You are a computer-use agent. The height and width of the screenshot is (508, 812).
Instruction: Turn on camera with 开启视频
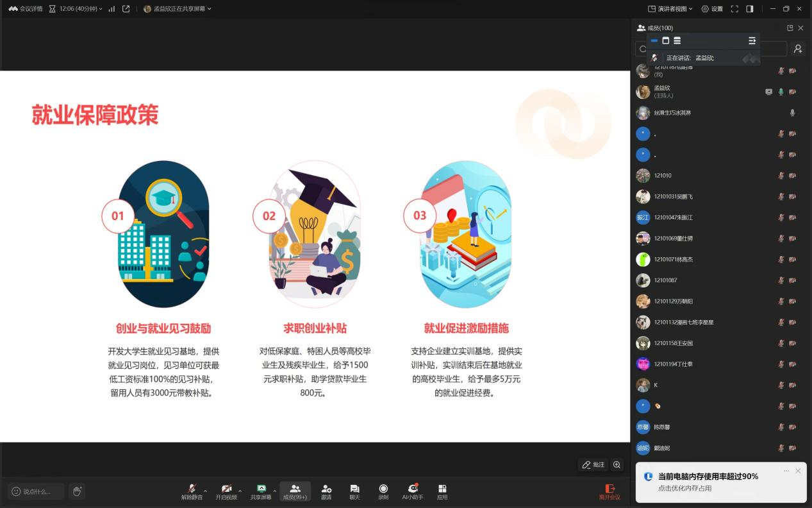tap(226, 491)
